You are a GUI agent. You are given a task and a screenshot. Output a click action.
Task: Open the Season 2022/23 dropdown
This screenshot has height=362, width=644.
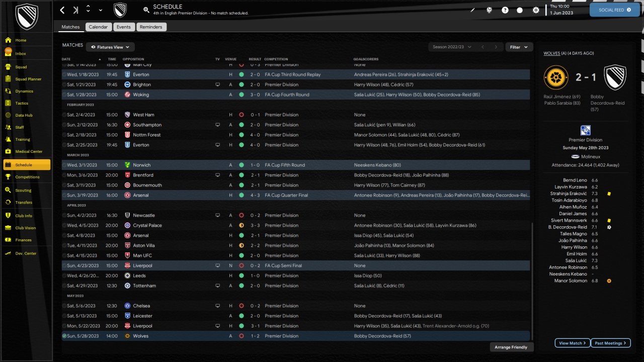tap(452, 47)
